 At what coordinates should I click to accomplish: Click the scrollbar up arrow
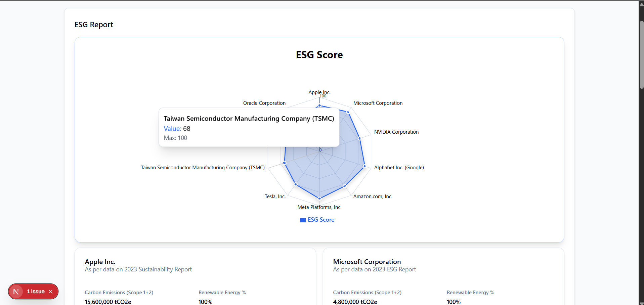click(x=641, y=5)
